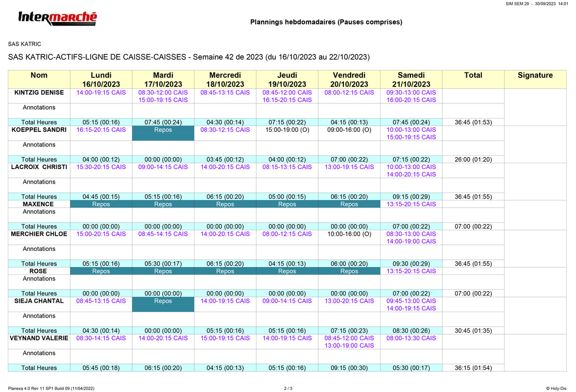Screen dimensions: 576x392
Task: Click the "Samedi 21/10/2023" column header
Action: point(411,80)
